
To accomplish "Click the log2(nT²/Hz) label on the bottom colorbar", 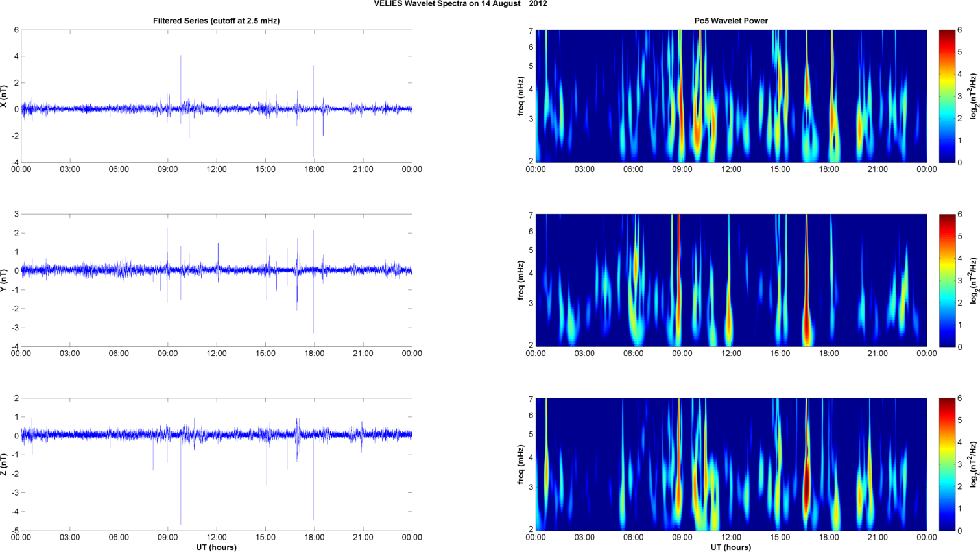I will click(974, 464).
